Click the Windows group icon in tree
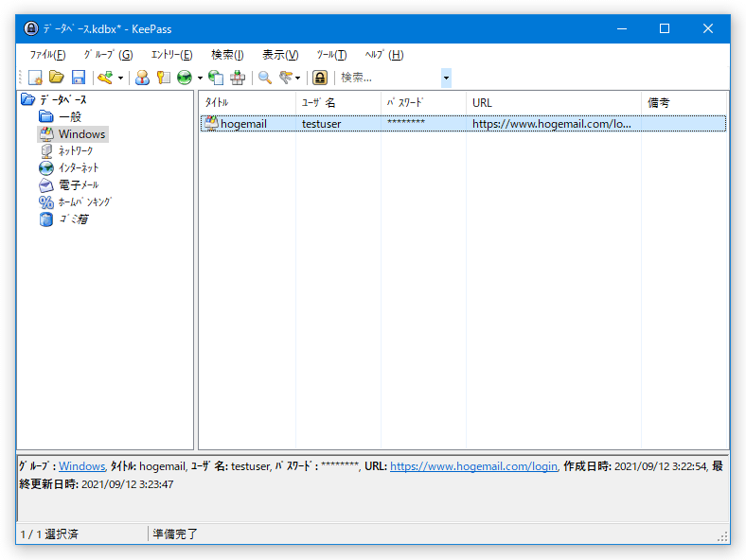This screenshot has width=746, height=560. click(x=46, y=134)
